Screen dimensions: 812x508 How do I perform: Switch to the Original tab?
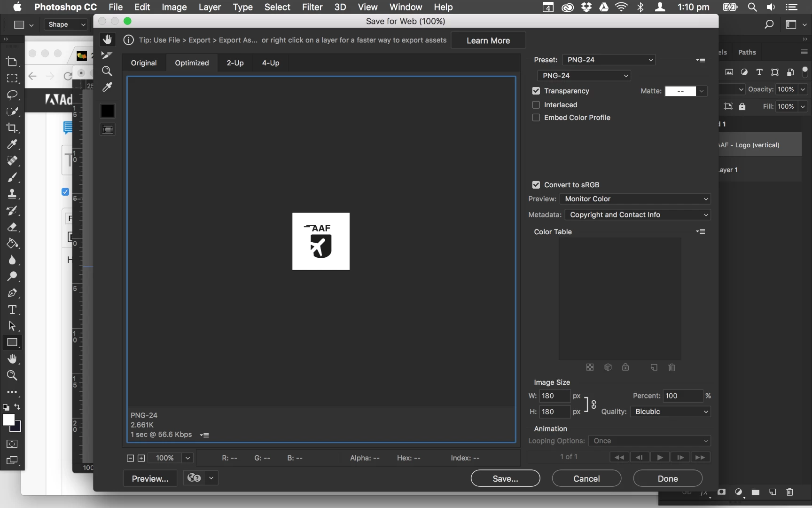144,63
